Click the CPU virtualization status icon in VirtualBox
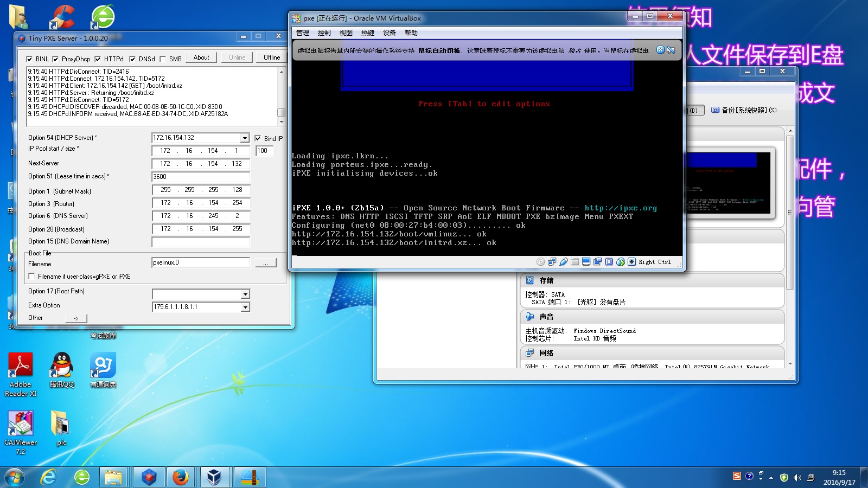Image resolution: width=868 pixels, height=488 pixels. pyautogui.click(x=609, y=262)
